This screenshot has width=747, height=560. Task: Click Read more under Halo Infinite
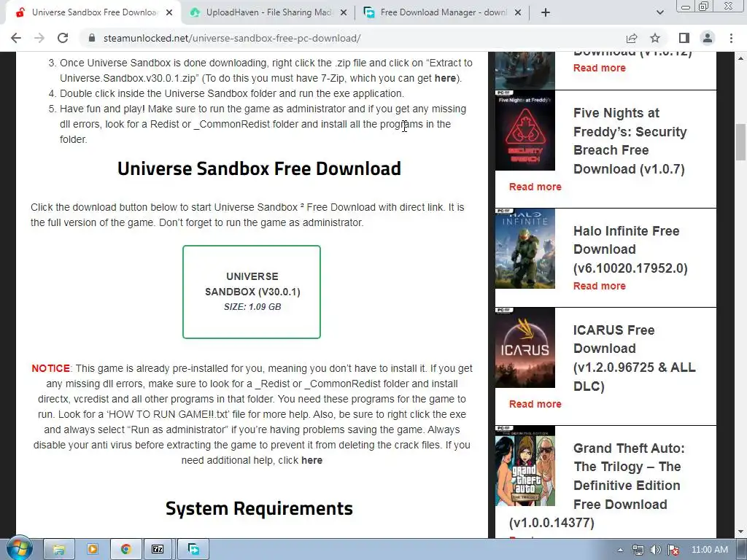600,286
